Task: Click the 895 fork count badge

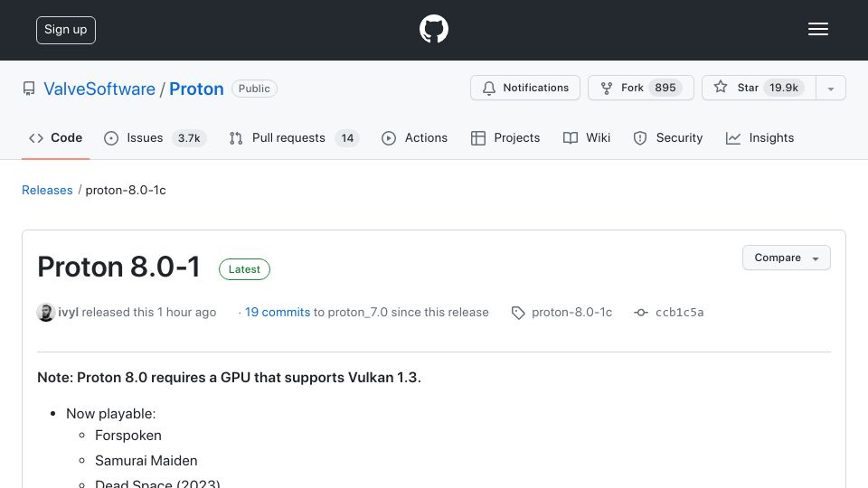Action: pyautogui.click(x=665, y=88)
